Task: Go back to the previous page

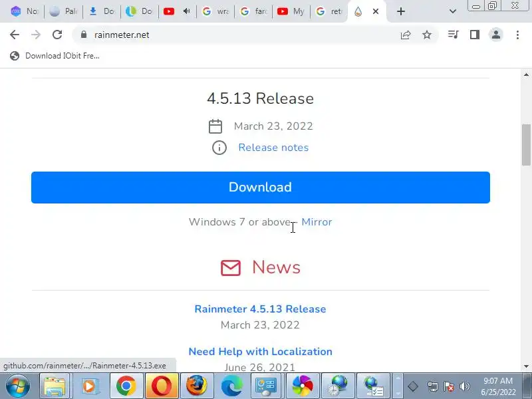Action: point(15,35)
